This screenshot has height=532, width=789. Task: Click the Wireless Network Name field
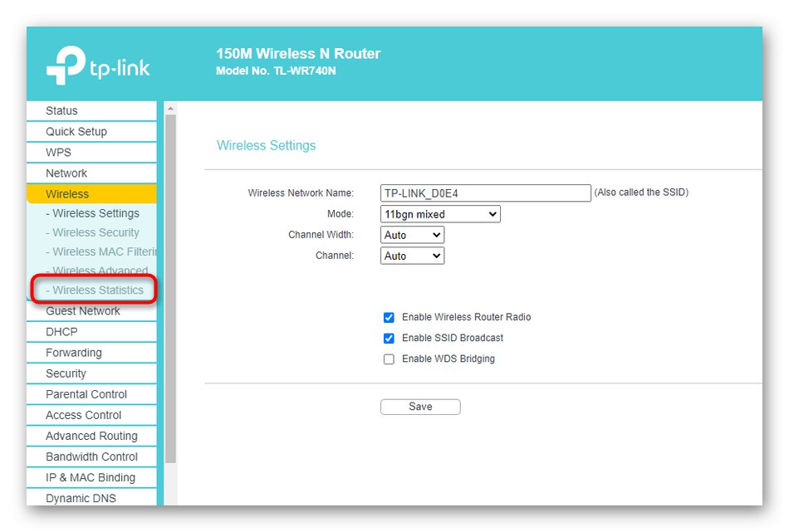pos(486,193)
